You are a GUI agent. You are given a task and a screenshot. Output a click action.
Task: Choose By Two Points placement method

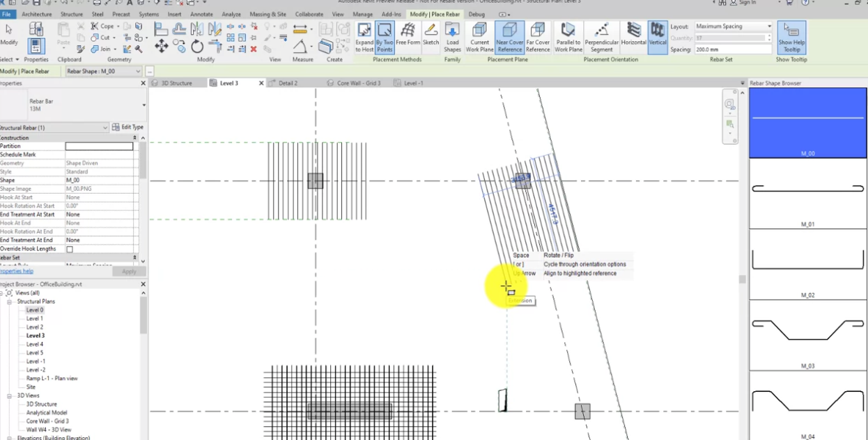coord(385,38)
